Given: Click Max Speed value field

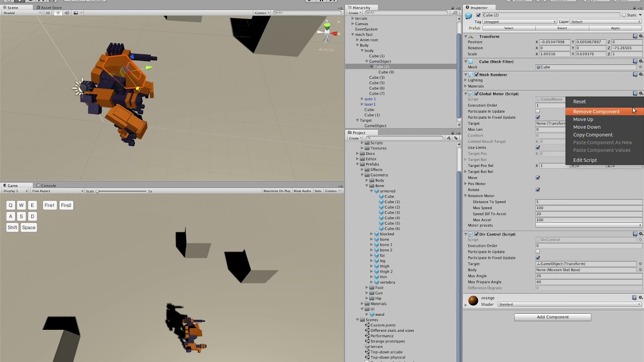Looking at the screenshot, I should coord(589,208).
